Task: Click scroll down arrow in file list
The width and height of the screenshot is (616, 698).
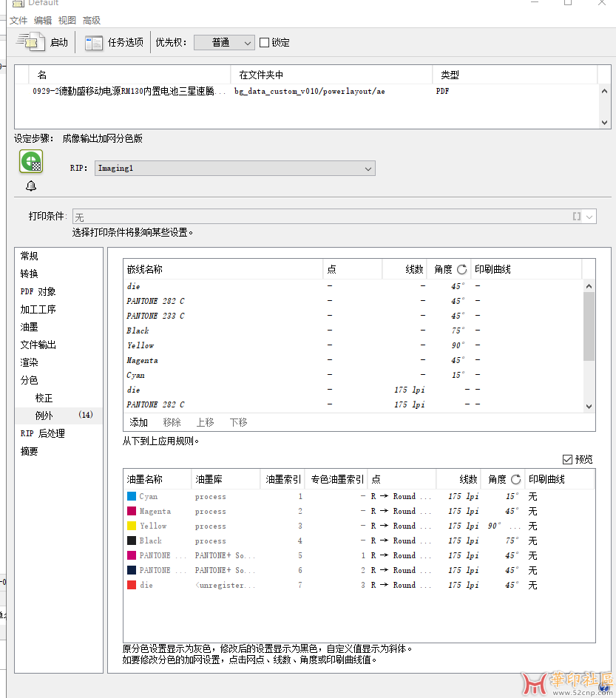Action: 604,123
